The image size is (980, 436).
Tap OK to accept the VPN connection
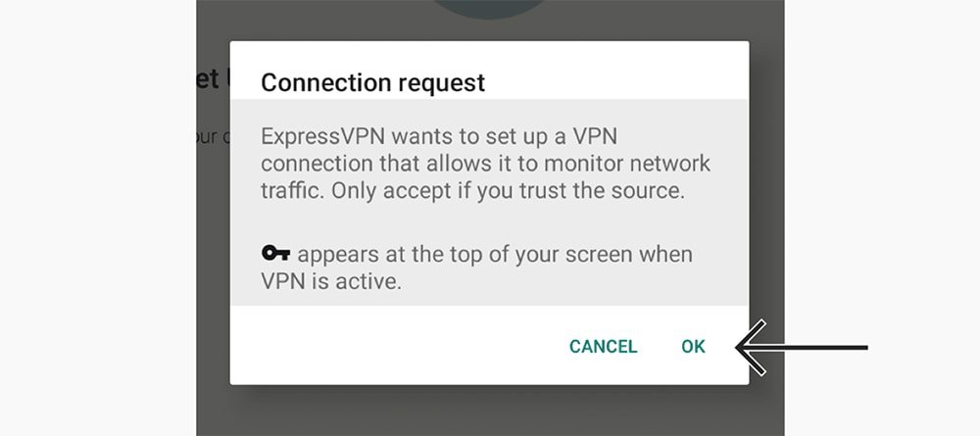pyautogui.click(x=693, y=347)
